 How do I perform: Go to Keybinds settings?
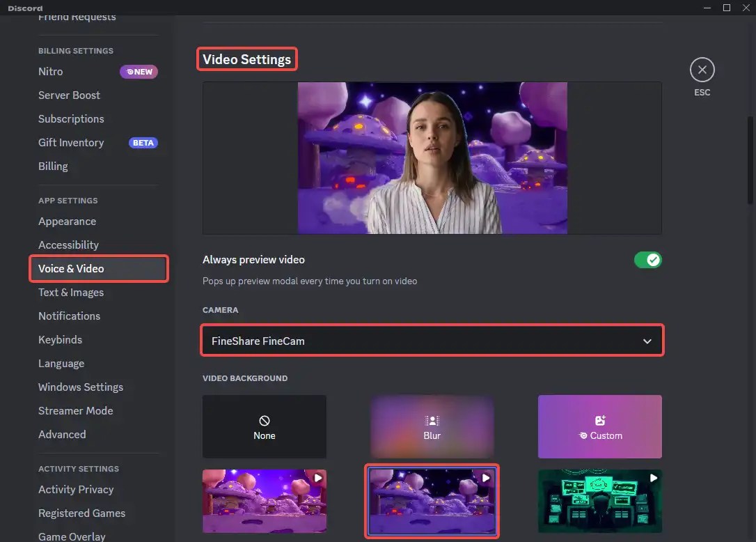60,339
